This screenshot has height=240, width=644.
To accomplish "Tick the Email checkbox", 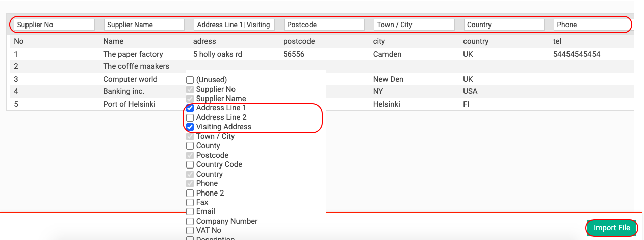I will coord(190,211).
